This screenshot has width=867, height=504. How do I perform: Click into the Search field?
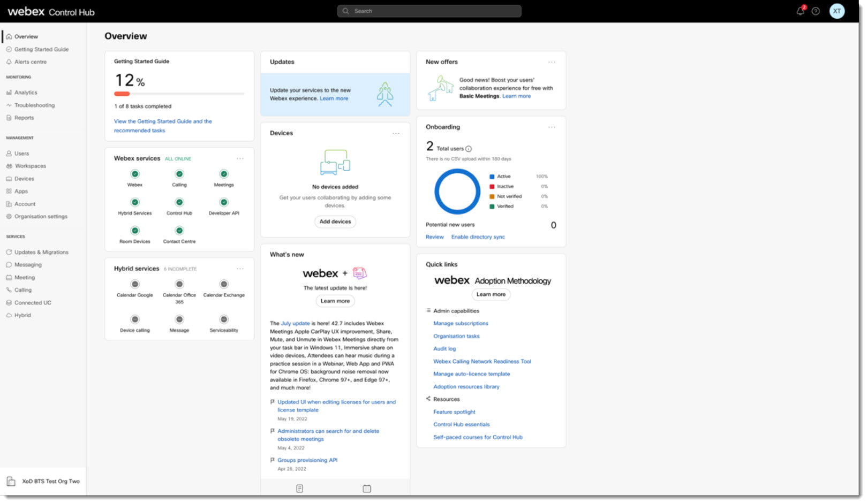(429, 11)
